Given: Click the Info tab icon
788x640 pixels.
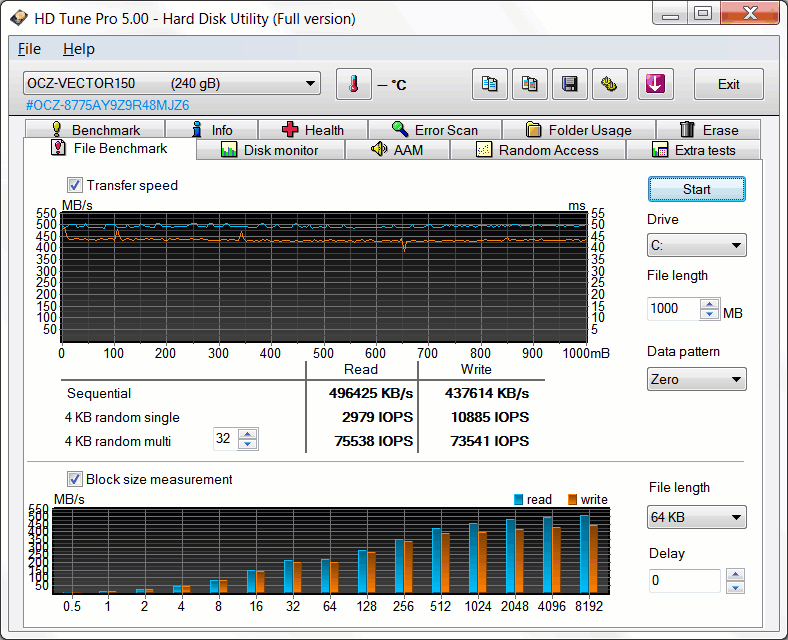Looking at the screenshot, I should (197, 129).
